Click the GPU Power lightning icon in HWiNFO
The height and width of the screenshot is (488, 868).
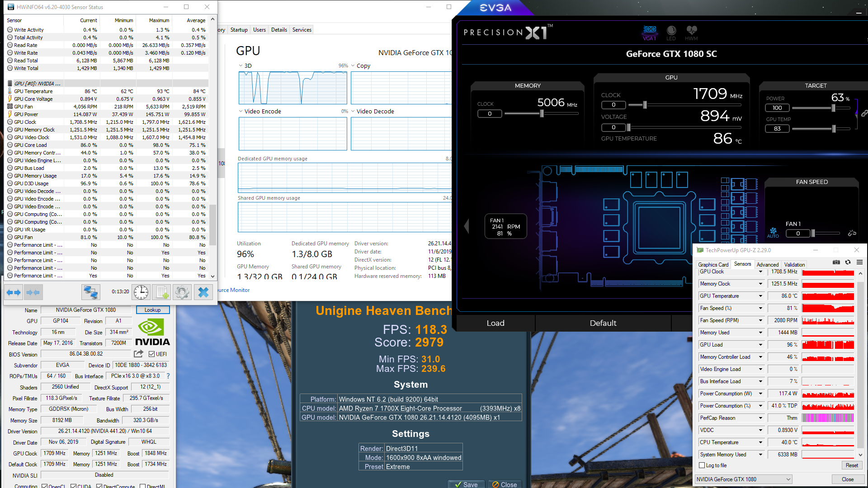(x=10, y=114)
